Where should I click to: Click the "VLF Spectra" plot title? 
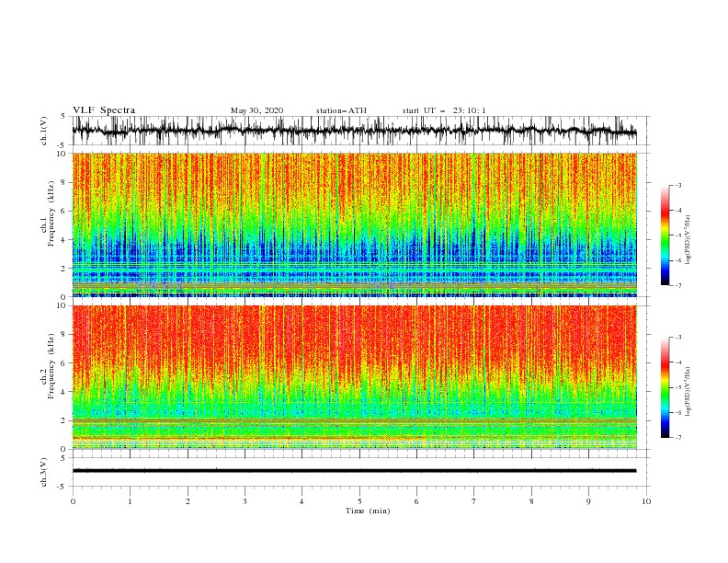(104, 110)
